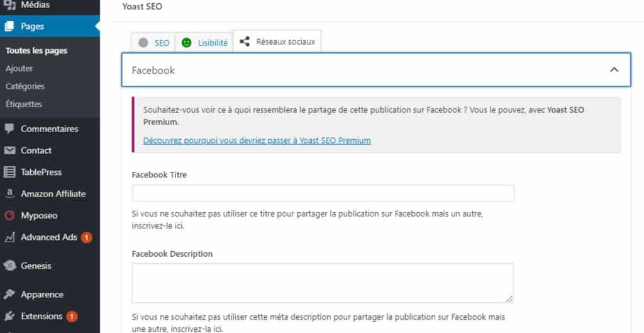Open the Catégories submenu item
Image resolution: width=644 pixels, height=333 pixels.
coord(25,86)
